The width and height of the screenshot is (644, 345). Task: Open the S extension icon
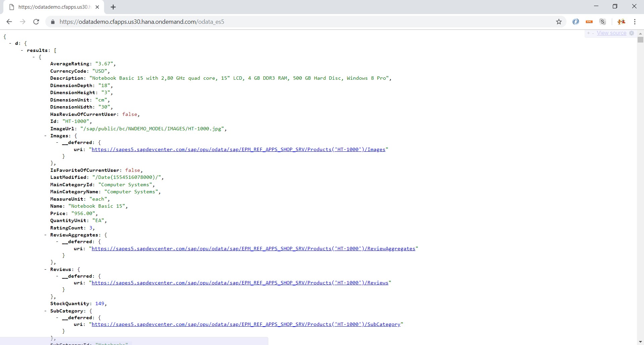603,22
